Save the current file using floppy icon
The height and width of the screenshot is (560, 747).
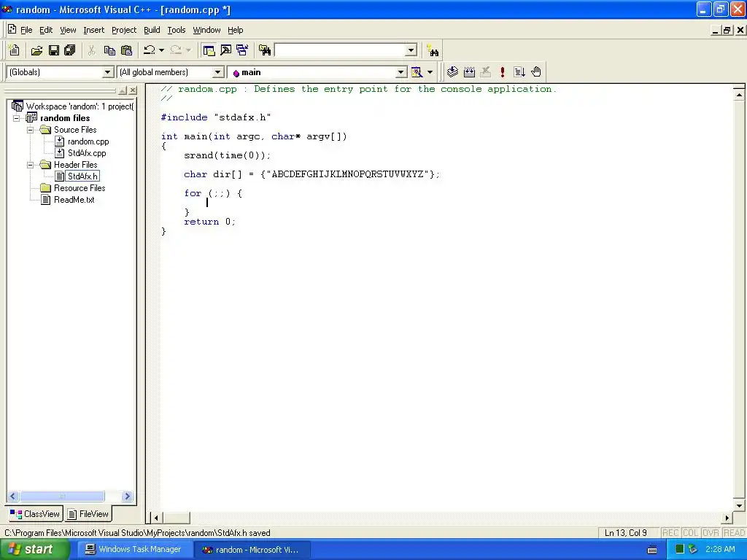[x=54, y=50]
